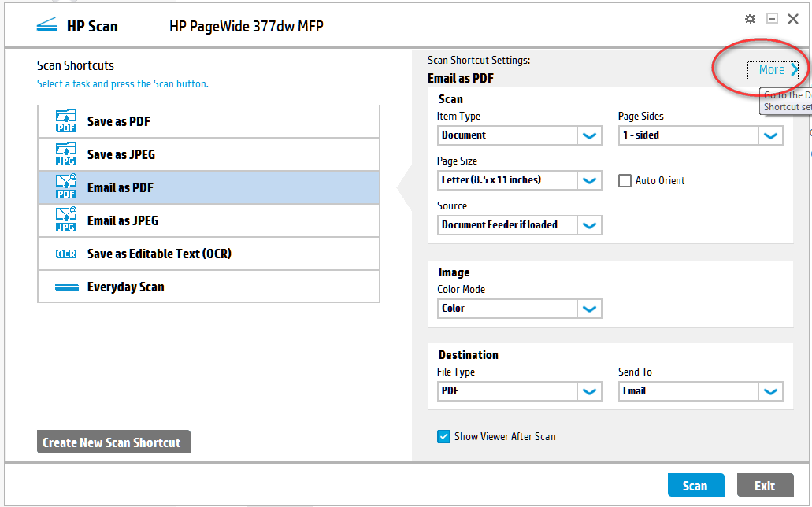Click the Save as PDF shortcut icon
Screen dimensions: 812x507
coord(66,120)
